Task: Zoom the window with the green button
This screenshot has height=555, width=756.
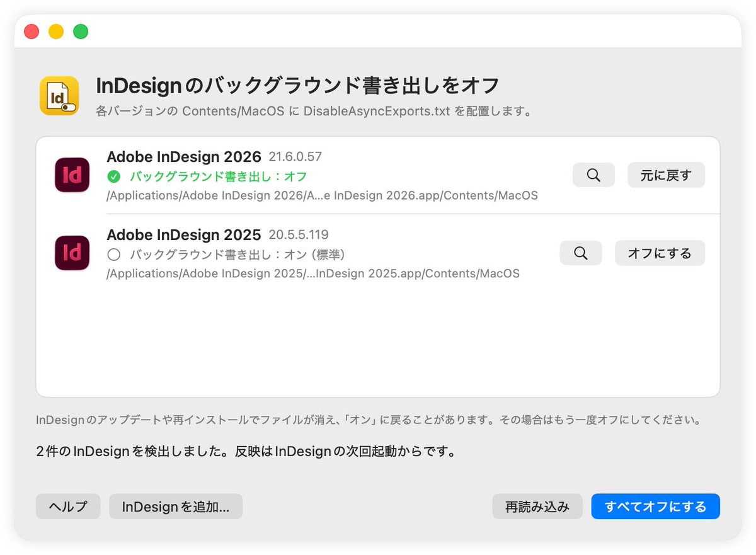Action: click(x=81, y=31)
